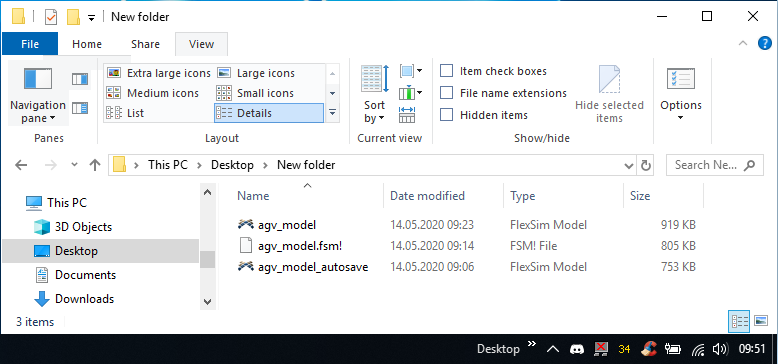The width and height of the screenshot is (778, 364).
Task: Open the File tab
Action: (x=30, y=44)
